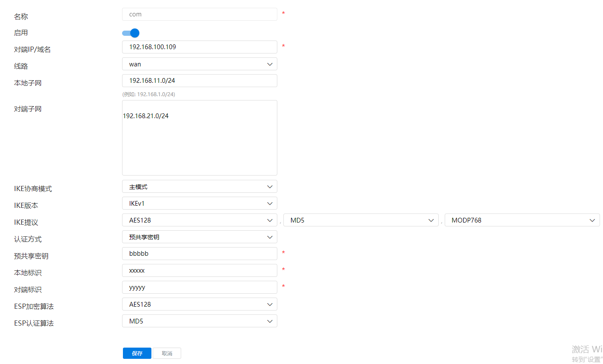Click the 取消 cancel button

tap(167, 354)
